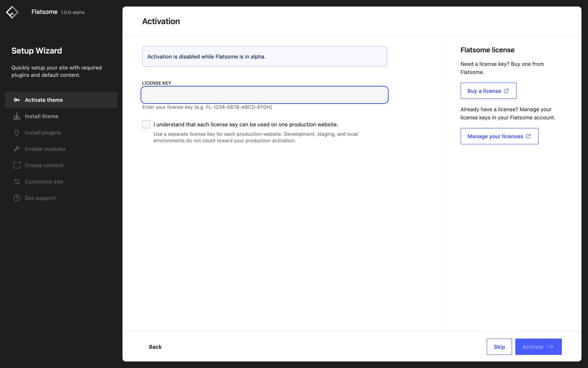Screen dimensions: 588x368
Task: Click the key icon beside Activate theme
Action: click(x=17, y=100)
